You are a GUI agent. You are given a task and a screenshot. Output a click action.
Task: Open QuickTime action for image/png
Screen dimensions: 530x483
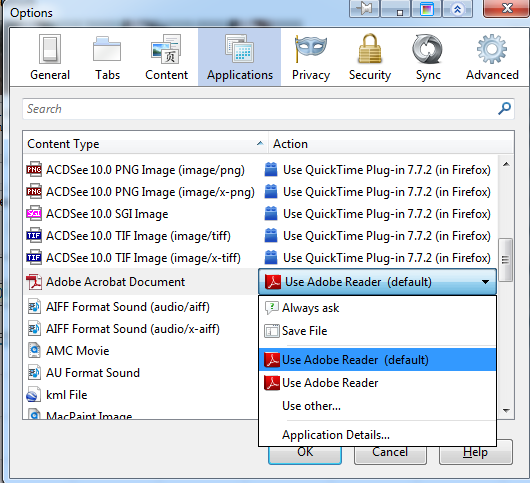tap(387, 170)
